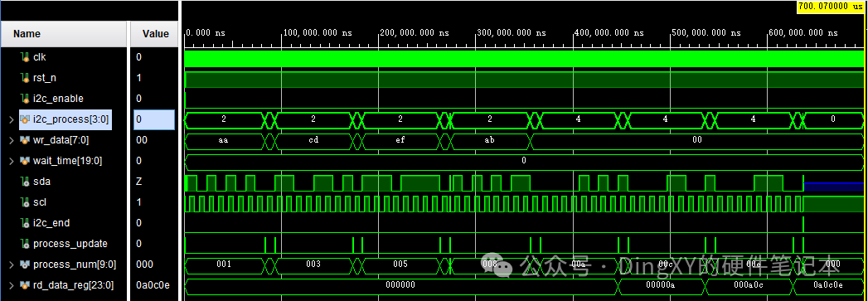Select the i2c_enable signal name
Viewport: 868px width, 301px height.
pyautogui.click(x=58, y=99)
